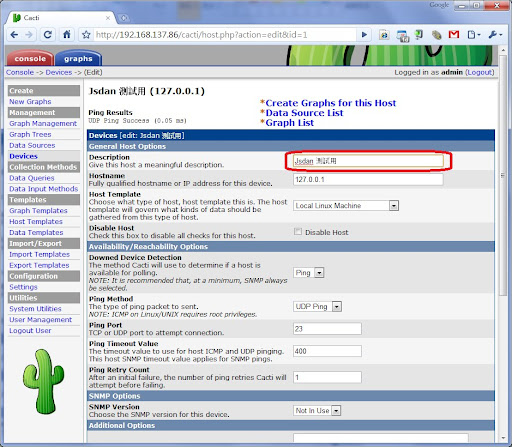Open Export Templates in sidebar
512x447 pixels.
click(39, 265)
